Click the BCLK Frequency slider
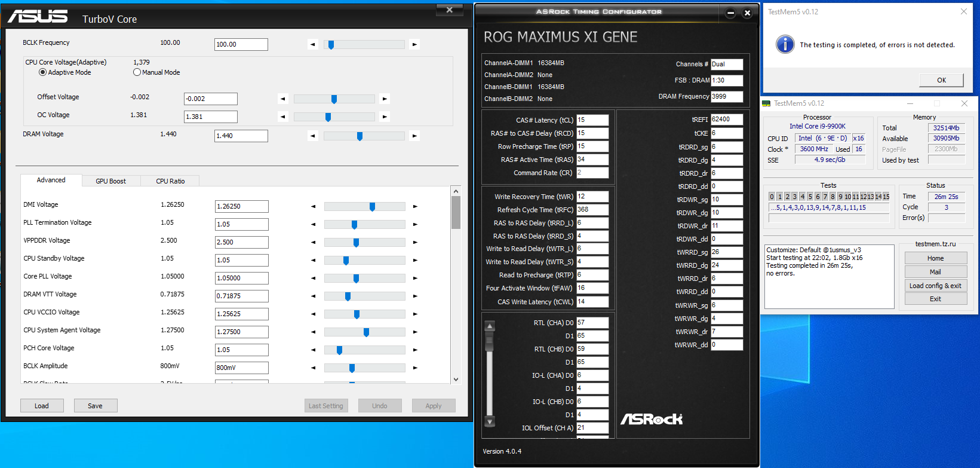Screen dimensions: 980x468 pos(364,44)
